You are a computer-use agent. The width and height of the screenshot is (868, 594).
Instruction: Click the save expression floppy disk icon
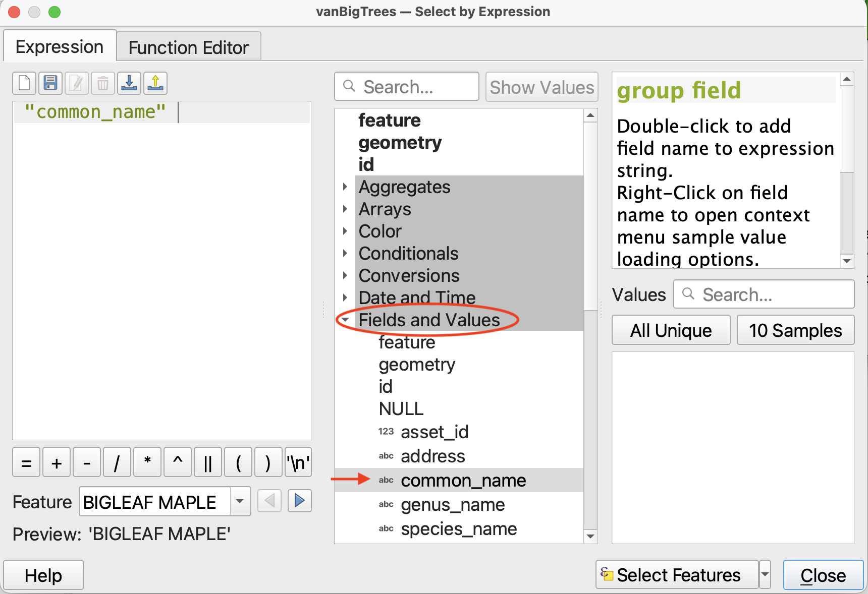(x=50, y=83)
